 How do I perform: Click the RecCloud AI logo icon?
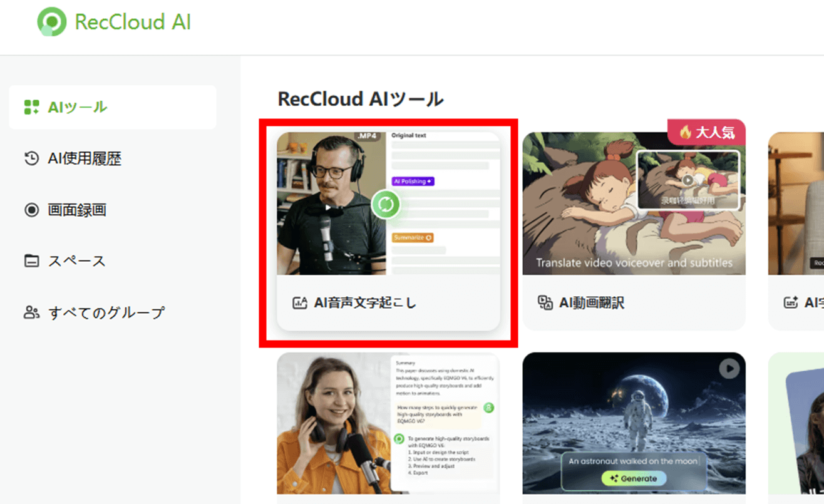coord(52,22)
